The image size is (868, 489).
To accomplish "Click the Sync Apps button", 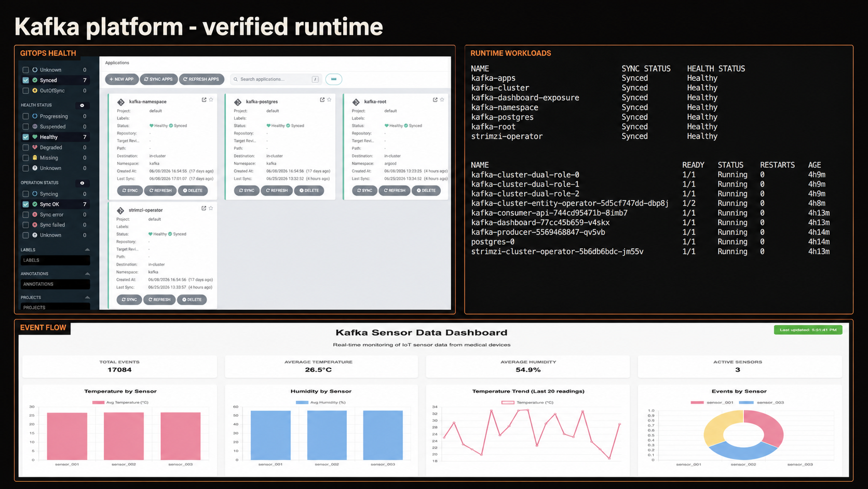I will click(x=158, y=80).
